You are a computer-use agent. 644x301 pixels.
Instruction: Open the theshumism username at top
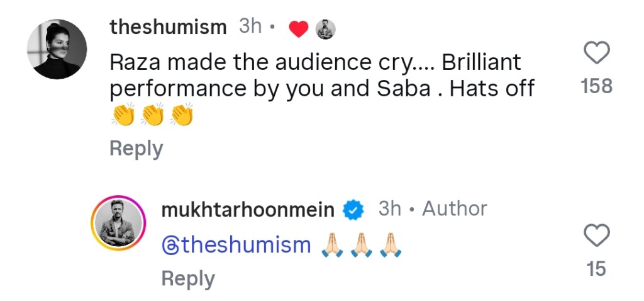[x=167, y=27]
